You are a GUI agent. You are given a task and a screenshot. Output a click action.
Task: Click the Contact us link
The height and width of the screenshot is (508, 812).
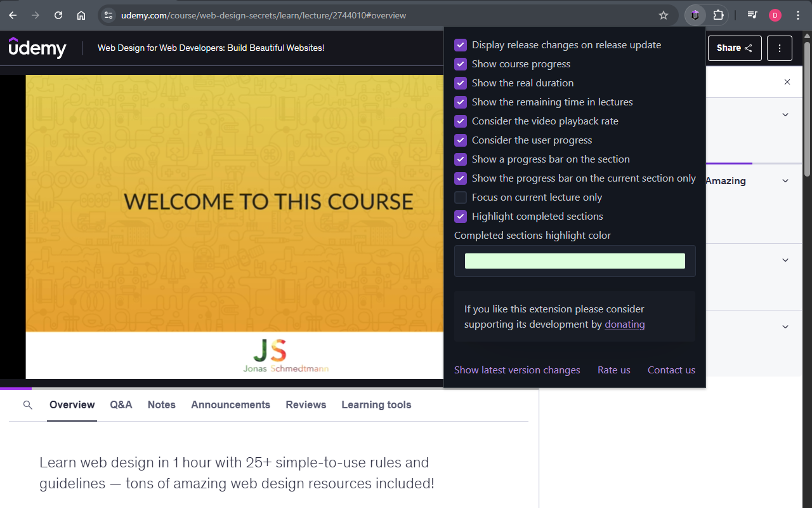(671, 370)
